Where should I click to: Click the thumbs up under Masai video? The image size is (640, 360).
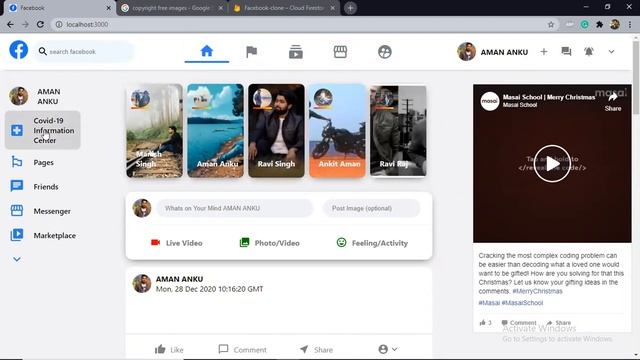(482, 322)
